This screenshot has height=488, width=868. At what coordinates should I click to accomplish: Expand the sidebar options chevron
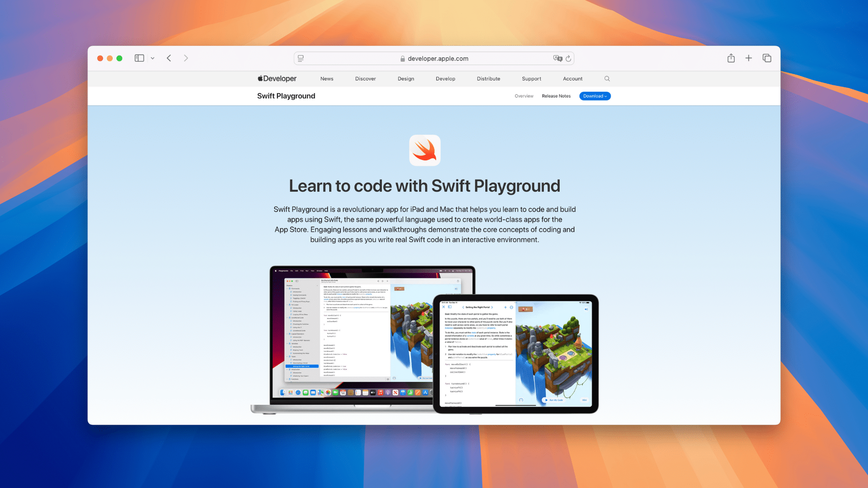(152, 58)
